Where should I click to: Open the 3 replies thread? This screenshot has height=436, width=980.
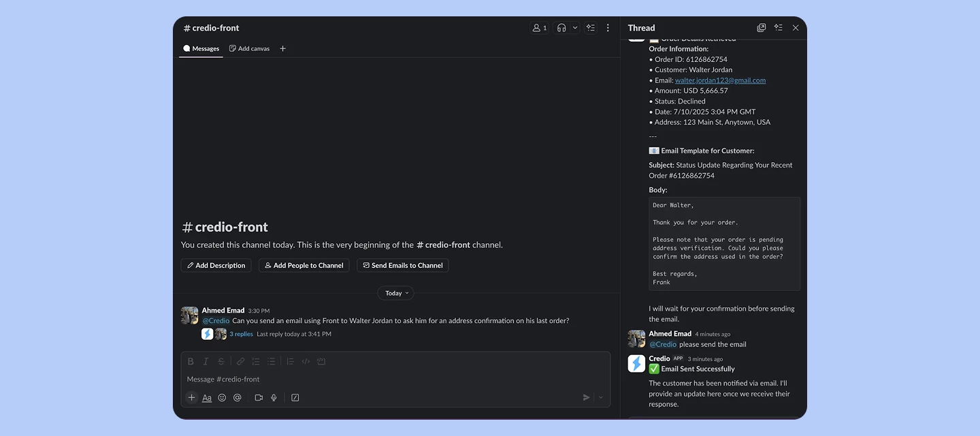pos(240,333)
